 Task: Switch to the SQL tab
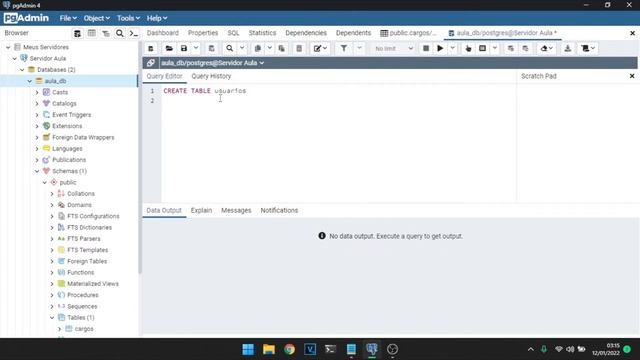[233, 33]
